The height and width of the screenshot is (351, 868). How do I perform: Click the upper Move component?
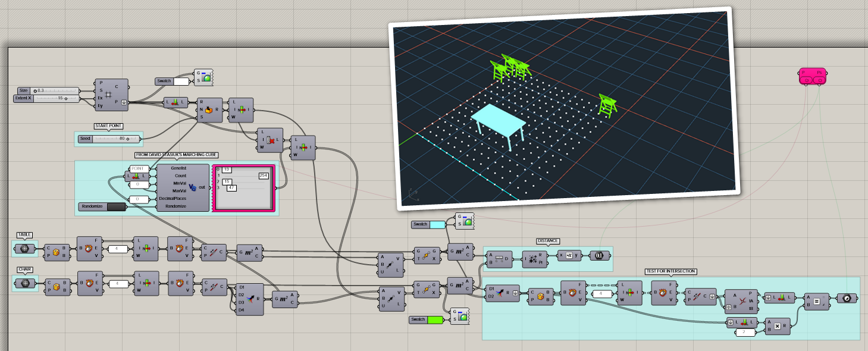pyautogui.click(x=427, y=255)
